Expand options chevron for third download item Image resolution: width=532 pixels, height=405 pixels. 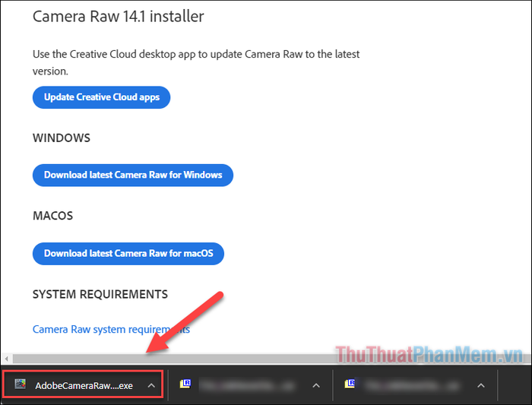point(481,385)
